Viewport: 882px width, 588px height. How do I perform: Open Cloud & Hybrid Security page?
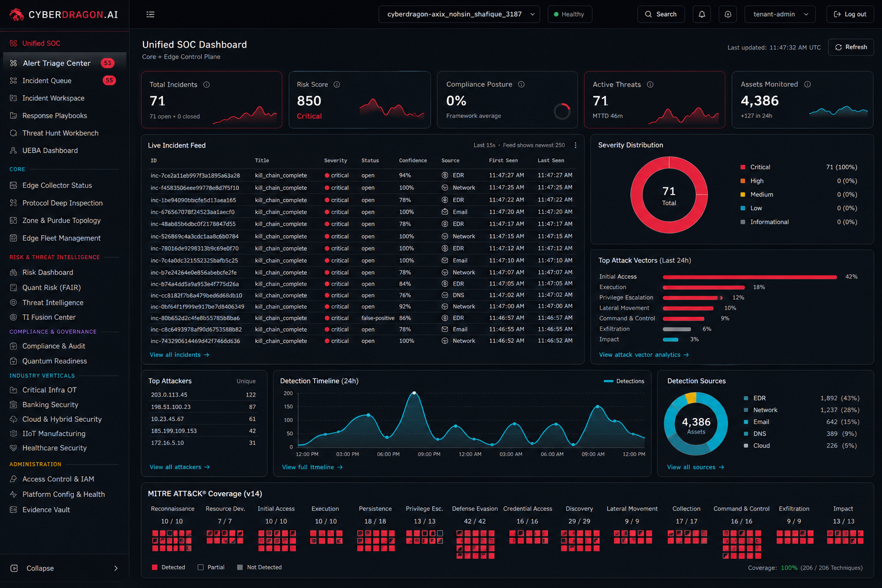[x=62, y=420]
